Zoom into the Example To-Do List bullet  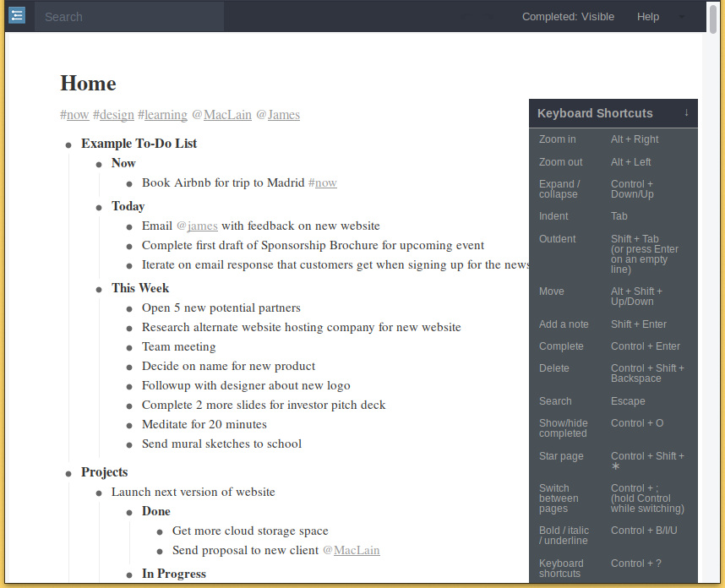coord(68,144)
